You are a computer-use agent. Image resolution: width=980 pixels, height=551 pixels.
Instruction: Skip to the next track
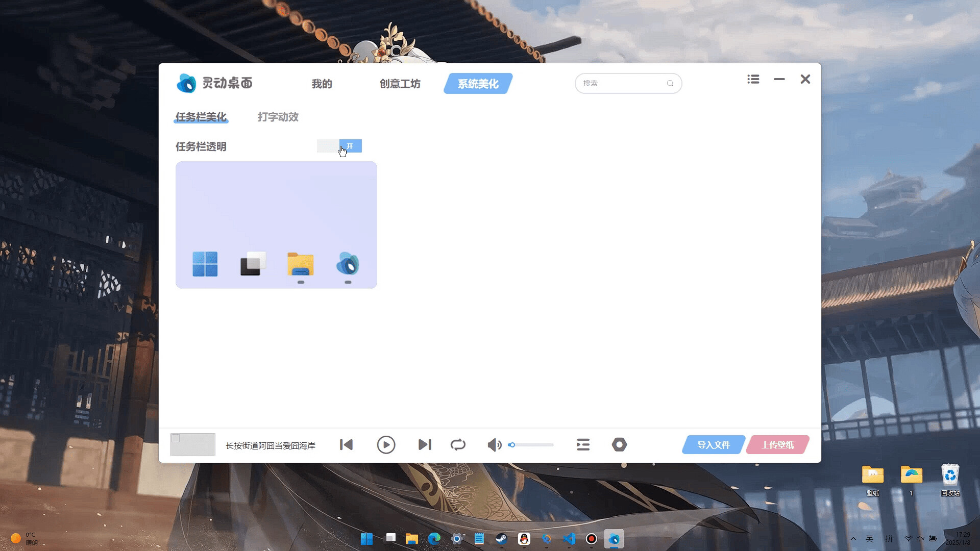[x=425, y=445]
